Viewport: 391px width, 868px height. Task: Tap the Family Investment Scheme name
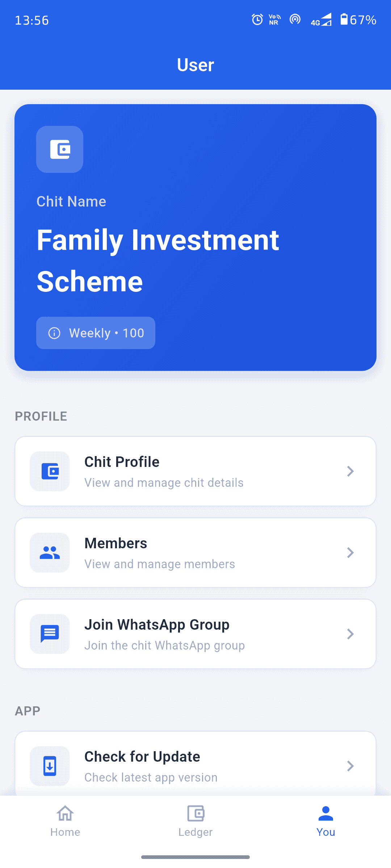(158, 260)
